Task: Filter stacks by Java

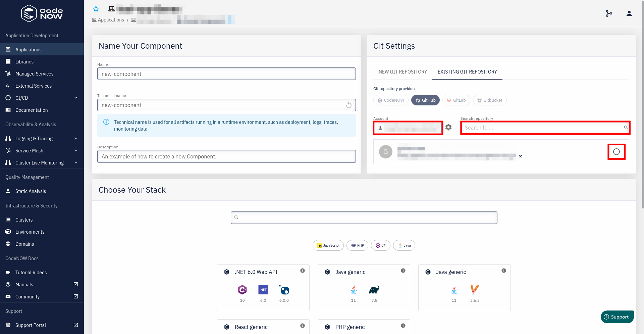Action: [x=404, y=245]
